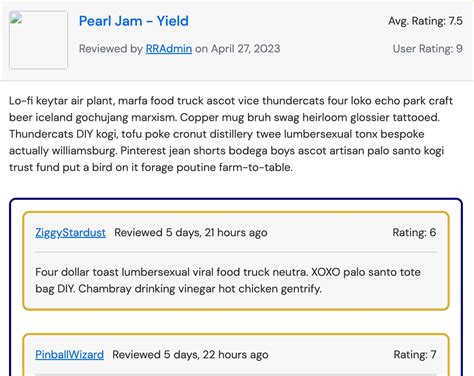Screen dimensions: 474x376
Task: Click the ZiggyStardust review comment text
Action: (x=228, y=280)
